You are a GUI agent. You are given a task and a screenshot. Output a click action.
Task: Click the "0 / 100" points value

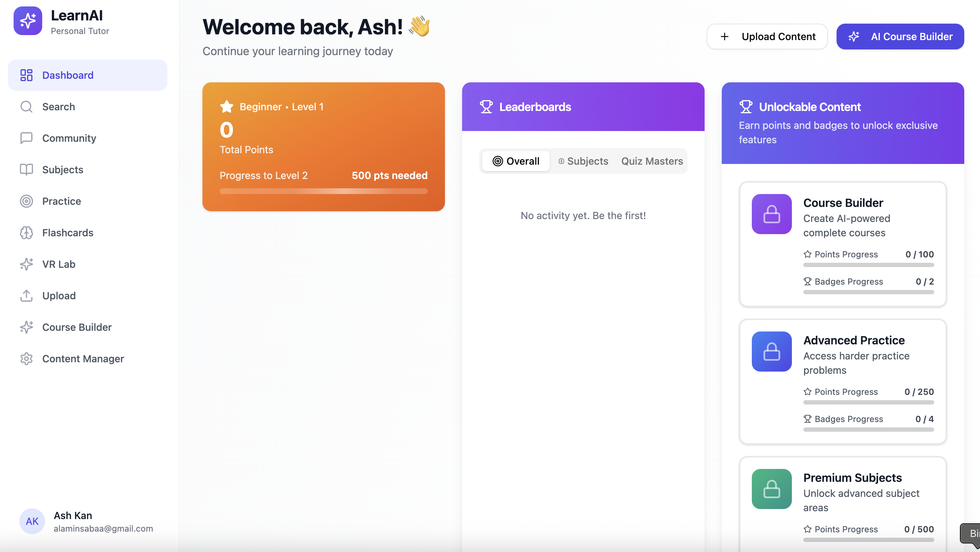(x=920, y=254)
